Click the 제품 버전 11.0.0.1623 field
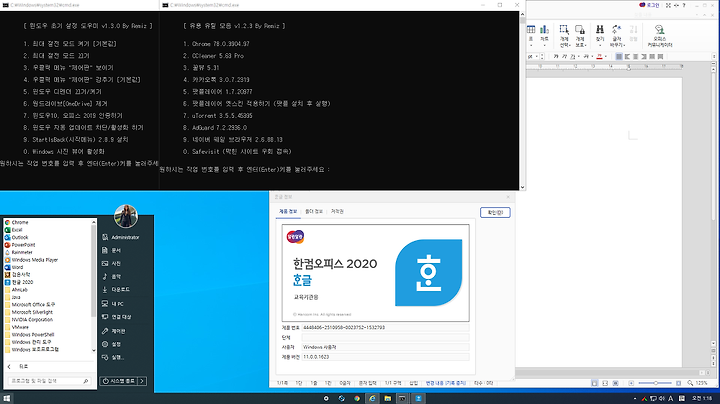720x404 pixels. [385, 357]
